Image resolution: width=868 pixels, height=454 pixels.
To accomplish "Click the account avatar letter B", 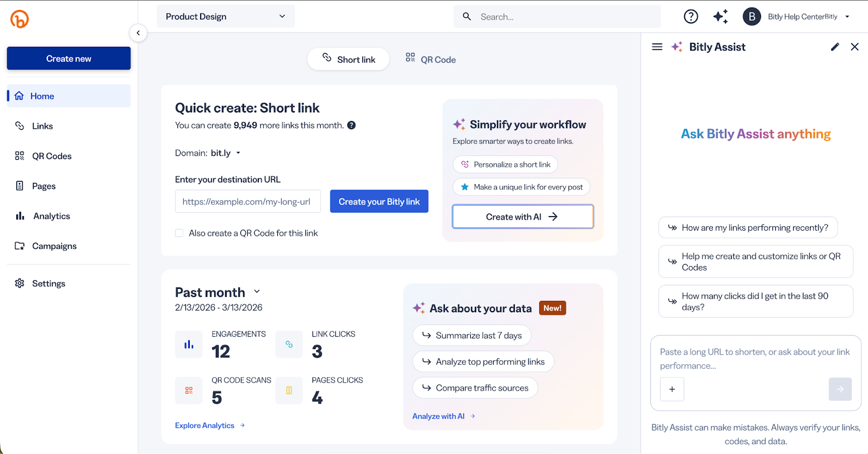I will tap(752, 17).
